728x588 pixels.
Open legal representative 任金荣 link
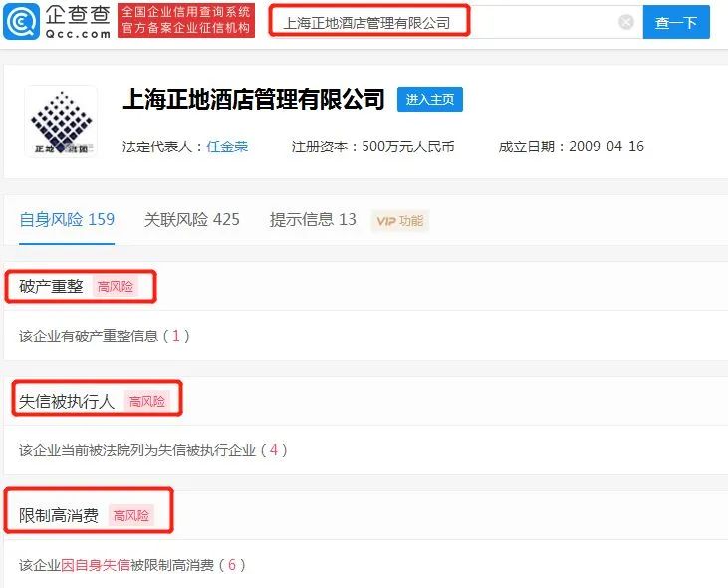[x=227, y=147]
